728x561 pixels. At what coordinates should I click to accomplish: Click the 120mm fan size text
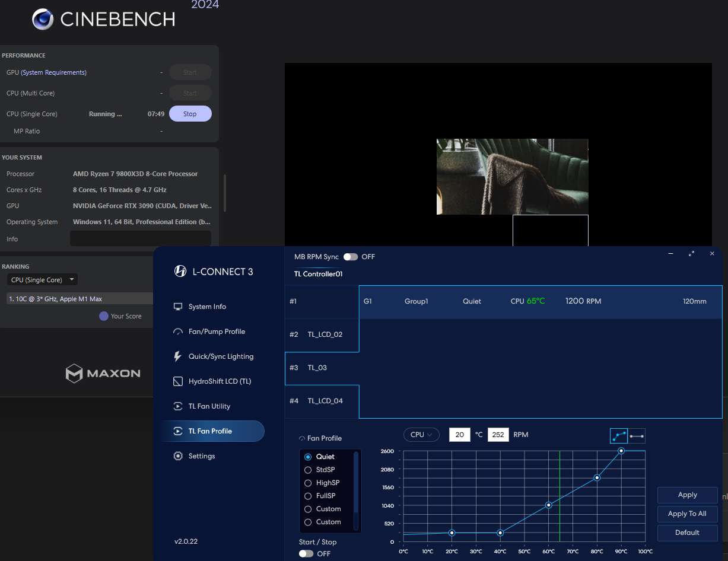(695, 301)
